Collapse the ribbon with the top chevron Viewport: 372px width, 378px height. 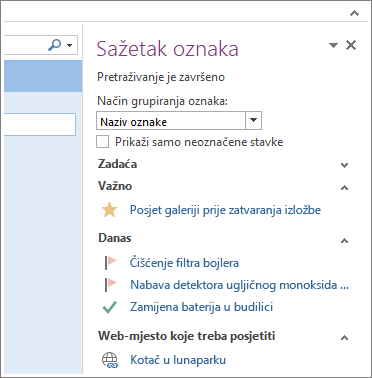[354, 14]
